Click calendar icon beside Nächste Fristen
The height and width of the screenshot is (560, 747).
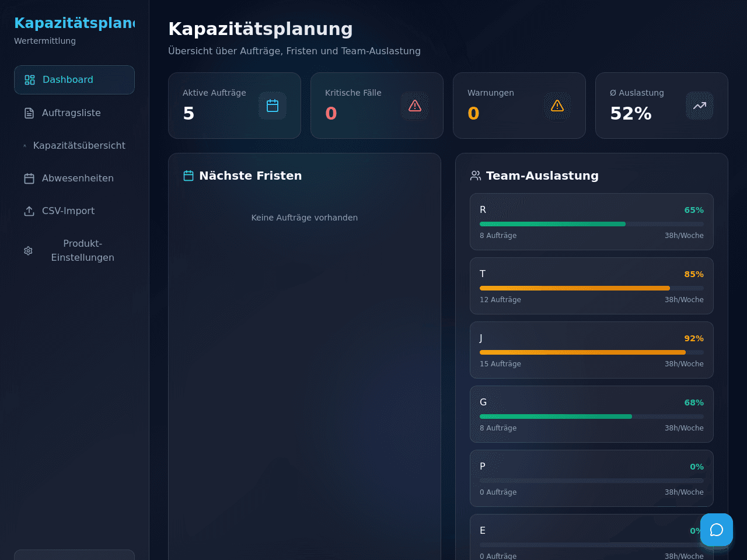pos(189,176)
